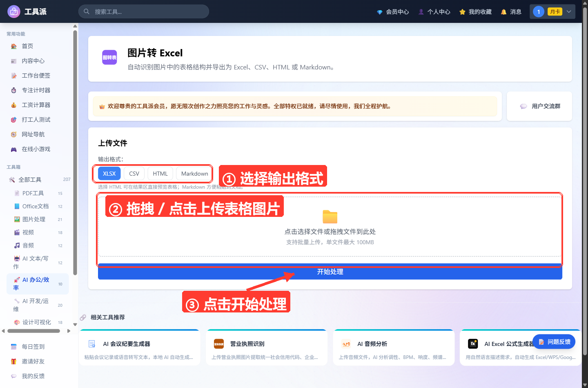Click the folder icon in the upload area

(x=330, y=216)
